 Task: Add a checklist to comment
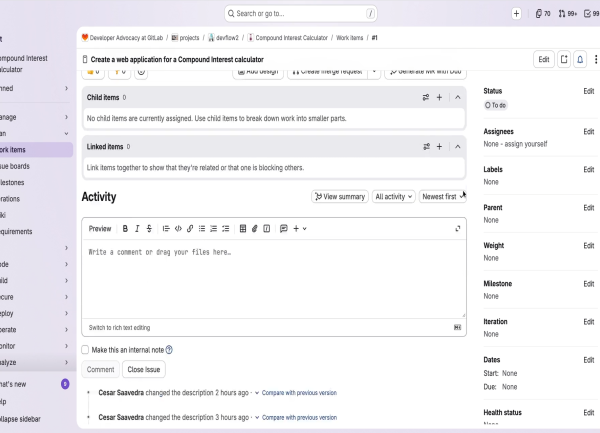(226, 229)
